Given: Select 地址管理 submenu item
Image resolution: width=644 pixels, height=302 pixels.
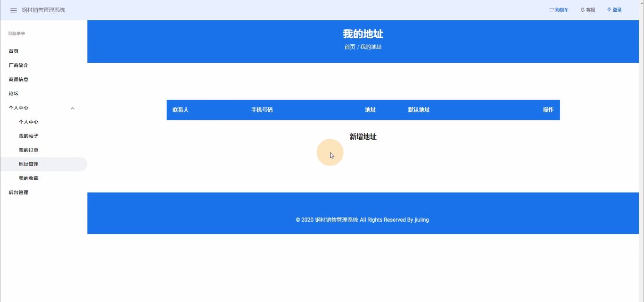Looking at the screenshot, I should click(x=43, y=164).
